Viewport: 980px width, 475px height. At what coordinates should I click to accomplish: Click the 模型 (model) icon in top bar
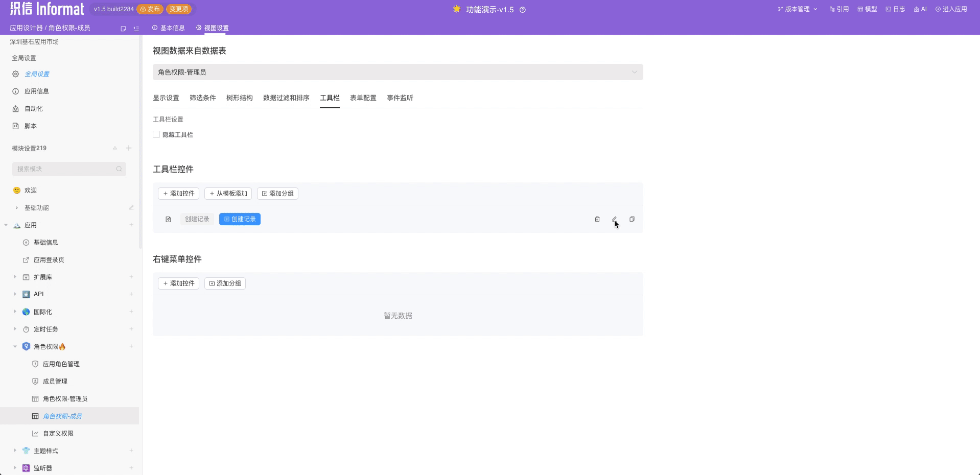[867, 9]
